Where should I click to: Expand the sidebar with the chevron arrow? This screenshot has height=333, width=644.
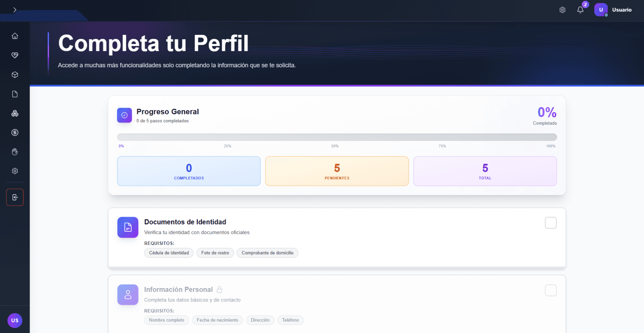15,10
